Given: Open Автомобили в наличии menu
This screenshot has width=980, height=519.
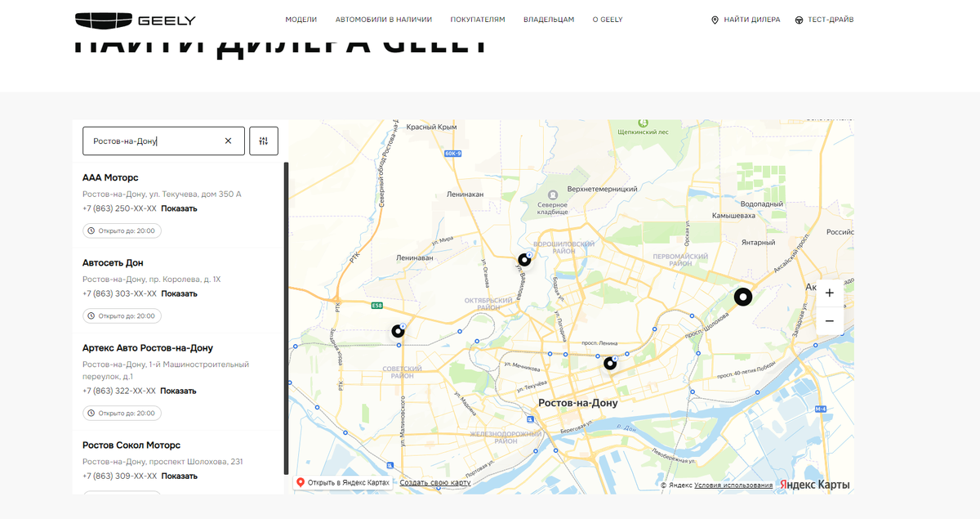Looking at the screenshot, I should pos(384,20).
